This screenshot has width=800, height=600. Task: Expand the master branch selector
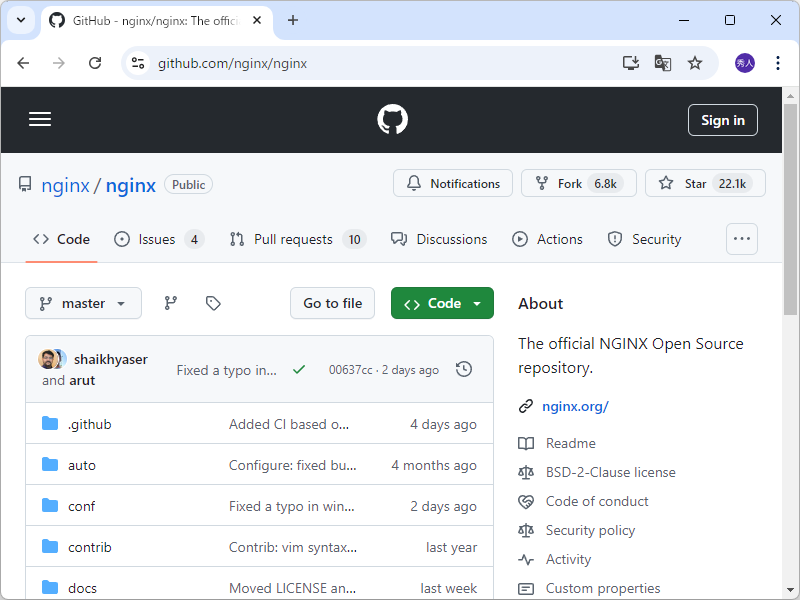tap(83, 303)
